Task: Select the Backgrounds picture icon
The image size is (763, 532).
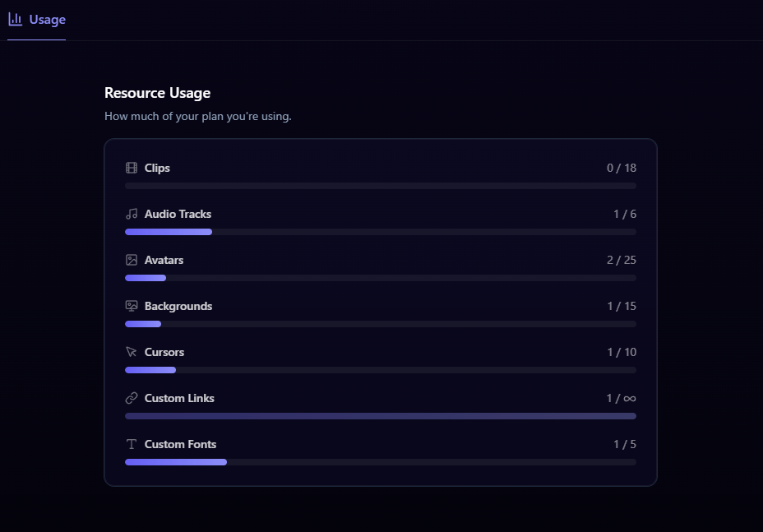Action: point(131,305)
